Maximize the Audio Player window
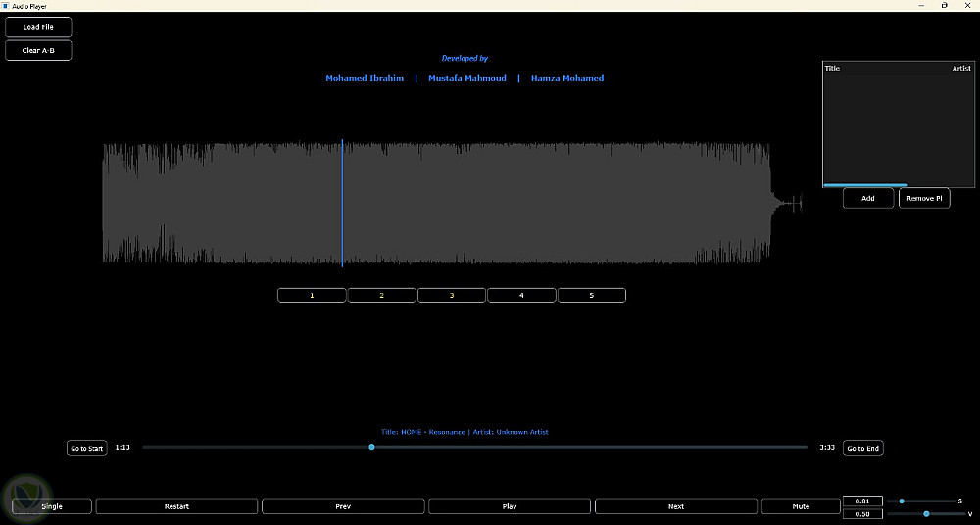This screenshot has height=525, width=980. (945, 6)
